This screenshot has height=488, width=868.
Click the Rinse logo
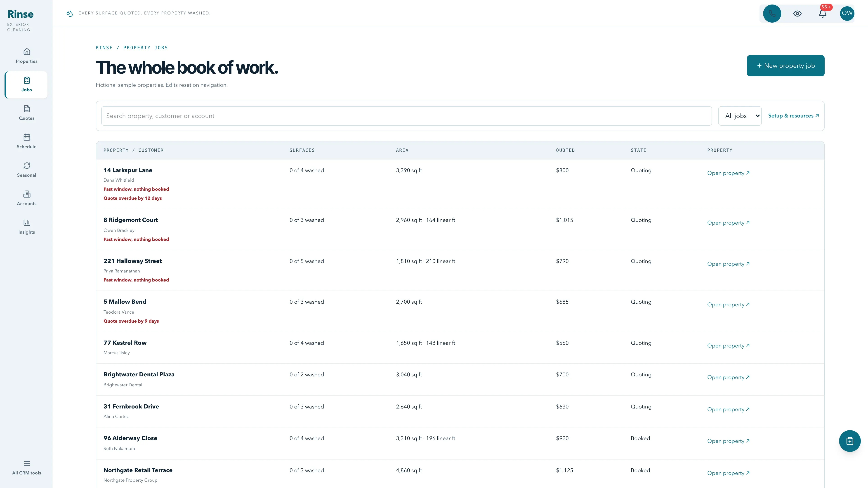coord(20,14)
